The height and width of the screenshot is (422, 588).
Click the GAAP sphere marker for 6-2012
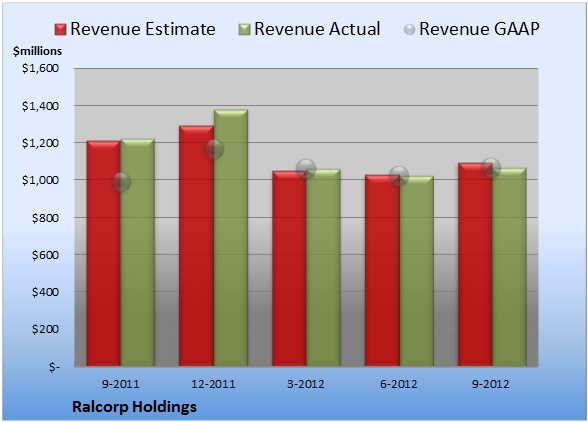coord(399,176)
